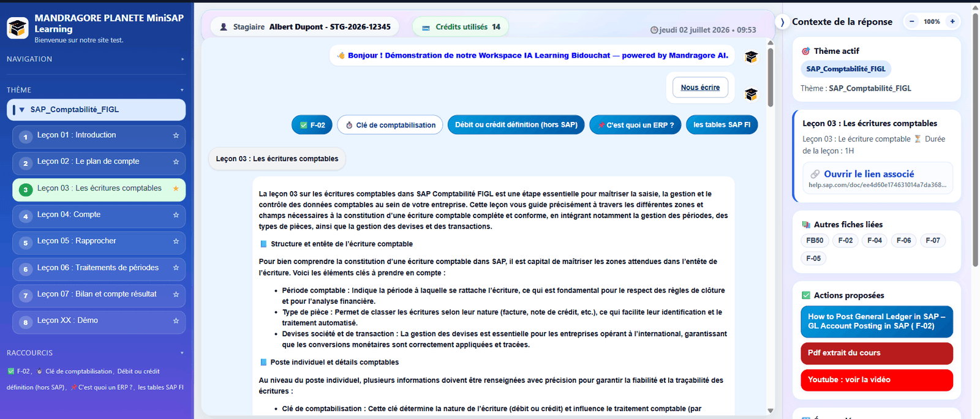Image resolution: width=980 pixels, height=419 pixels.
Task: Open Pdf extrait du cours
Action: pos(876,353)
